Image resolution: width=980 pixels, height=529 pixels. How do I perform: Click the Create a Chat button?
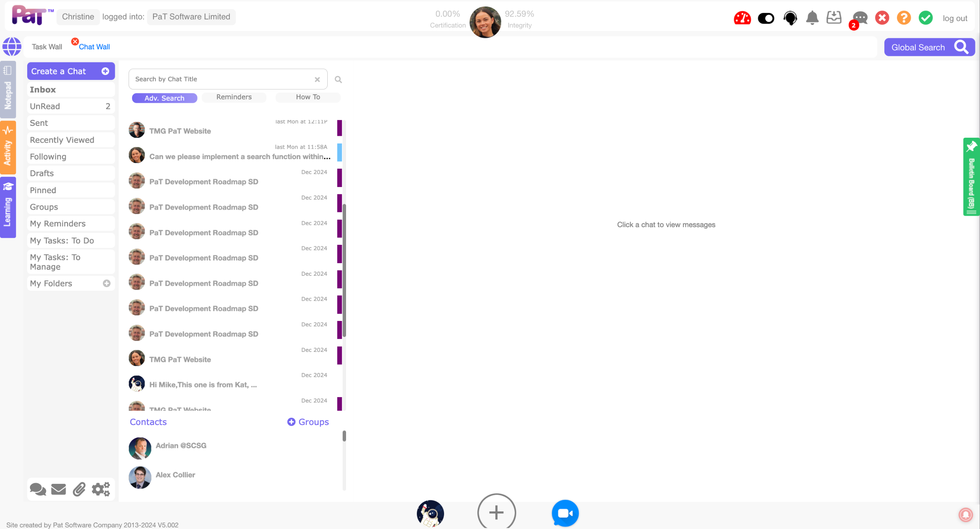pos(70,71)
